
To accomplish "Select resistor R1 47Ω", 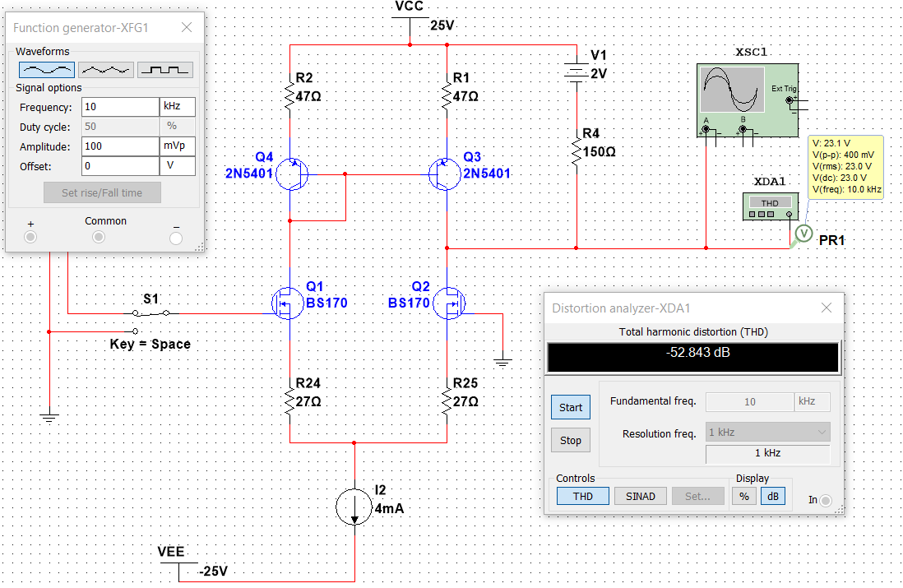I will [447, 95].
